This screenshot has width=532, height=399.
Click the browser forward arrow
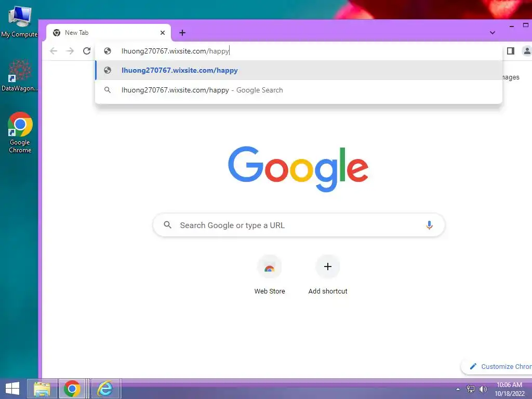(x=70, y=51)
